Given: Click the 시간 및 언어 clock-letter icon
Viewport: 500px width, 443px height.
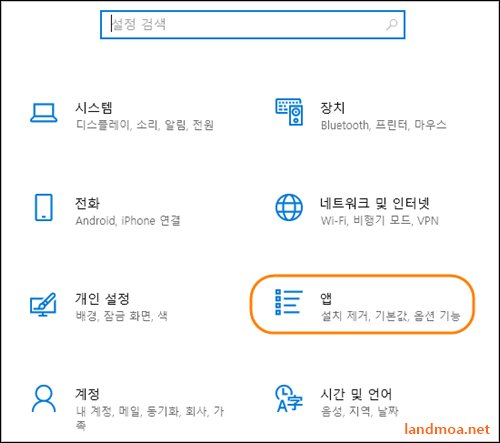Looking at the screenshot, I should click(289, 399).
